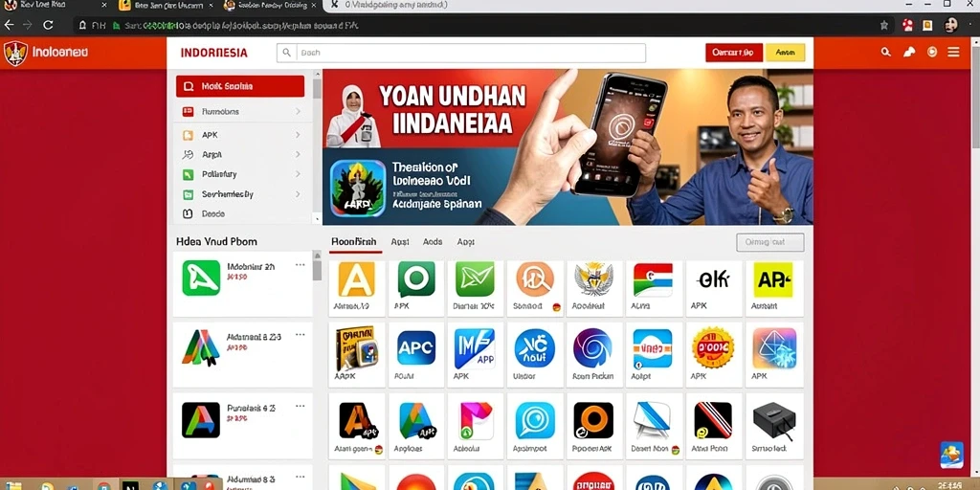The width and height of the screenshot is (980, 490).
Task: Click the red button in site header
Action: coord(734,53)
